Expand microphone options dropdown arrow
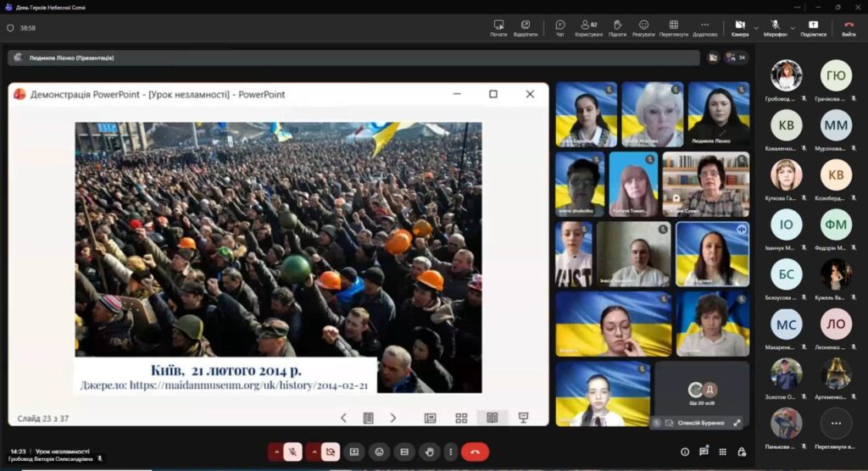The image size is (868, 471). [x=792, y=27]
